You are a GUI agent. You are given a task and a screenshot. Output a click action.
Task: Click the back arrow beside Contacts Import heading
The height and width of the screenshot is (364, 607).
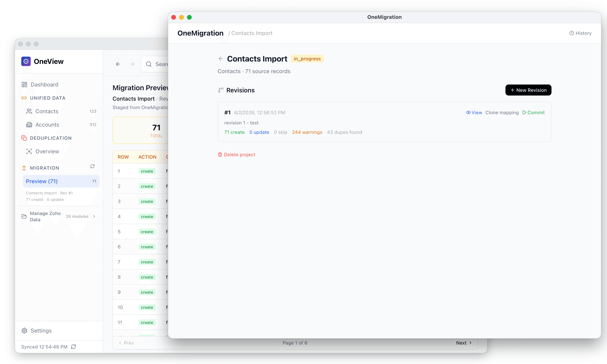(x=220, y=59)
